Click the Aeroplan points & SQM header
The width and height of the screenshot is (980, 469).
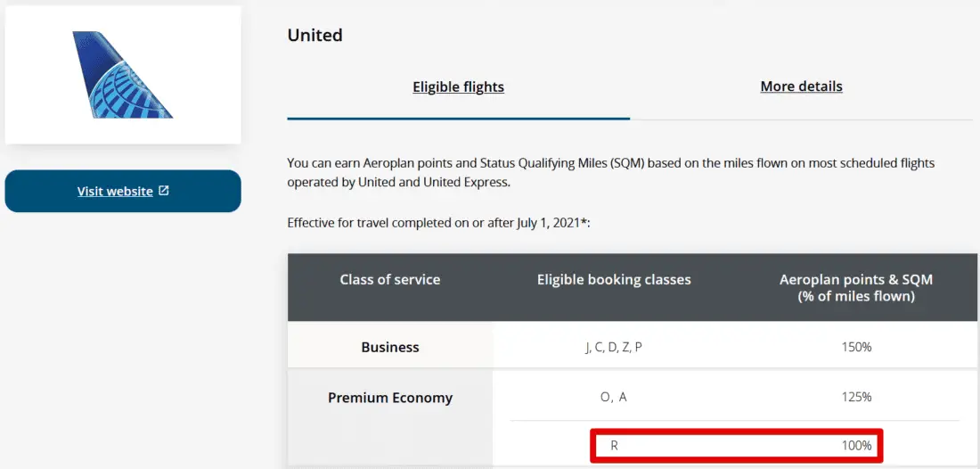coord(855,288)
